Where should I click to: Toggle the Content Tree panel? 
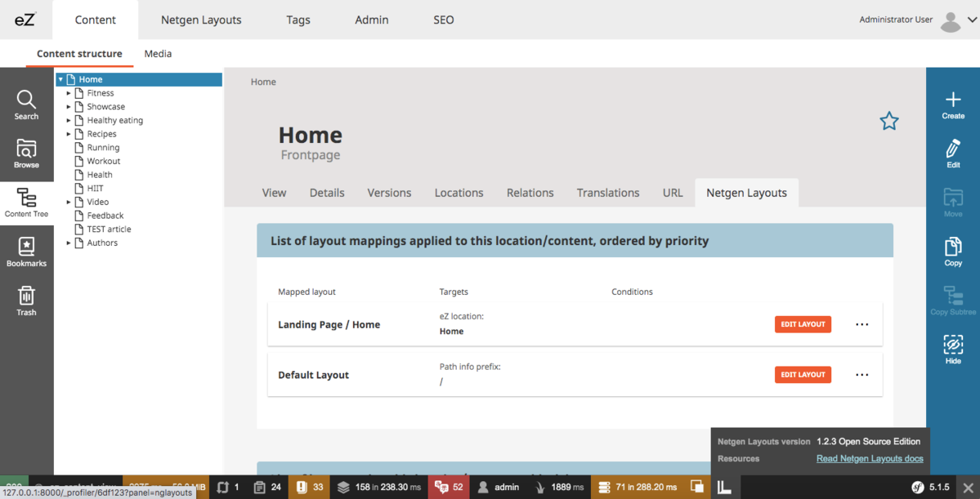click(x=26, y=203)
